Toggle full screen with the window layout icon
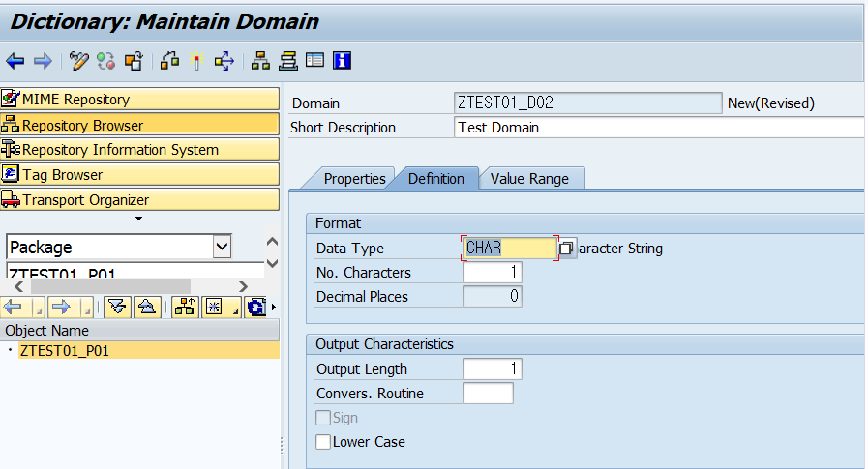The width and height of the screenshot is (868, 469). [x=315, y=60]
